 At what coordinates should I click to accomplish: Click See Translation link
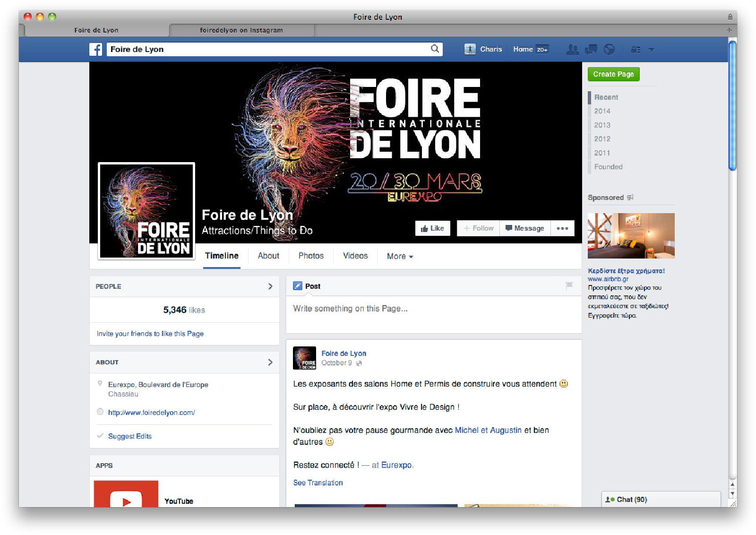tap(318, 483)
